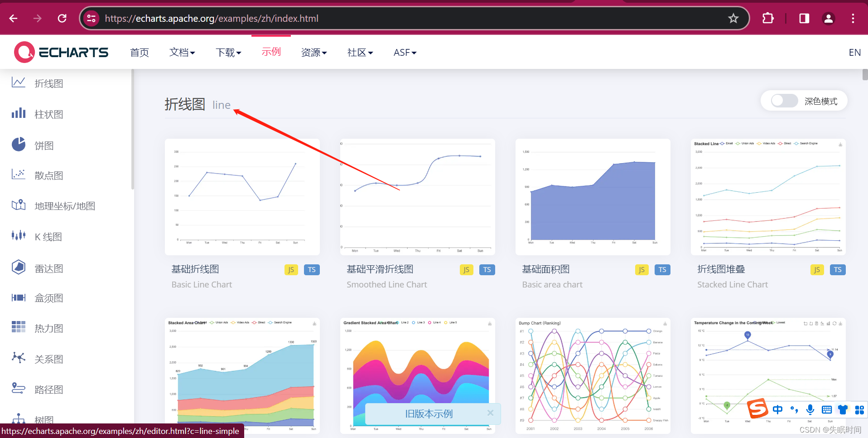Screen dimensions: 868x438
Task: Open the browser profile avatar
Action: (x=829, y=19)
